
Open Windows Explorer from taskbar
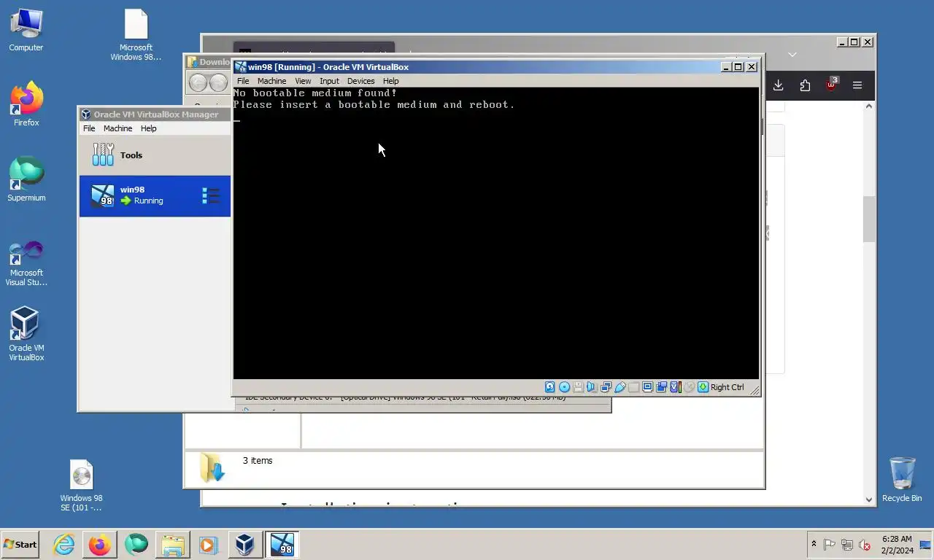click(x=173, y=544)
